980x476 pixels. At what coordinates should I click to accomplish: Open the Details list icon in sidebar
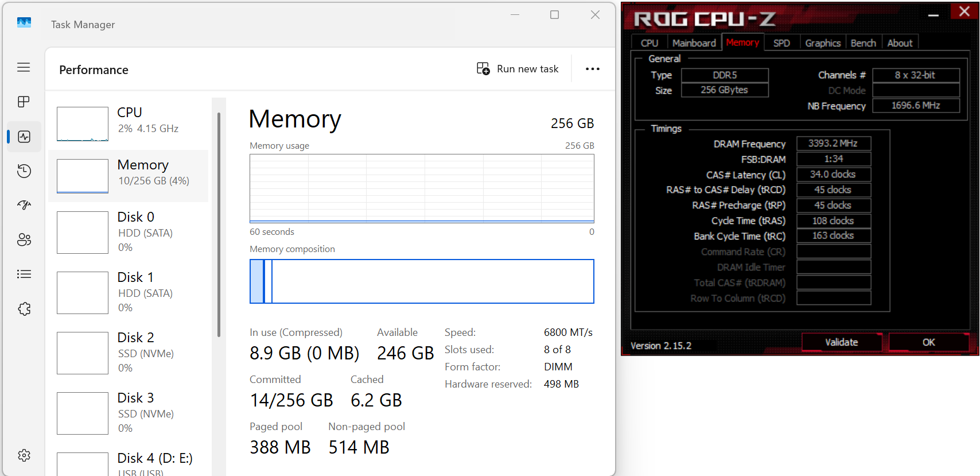point(24,274)
